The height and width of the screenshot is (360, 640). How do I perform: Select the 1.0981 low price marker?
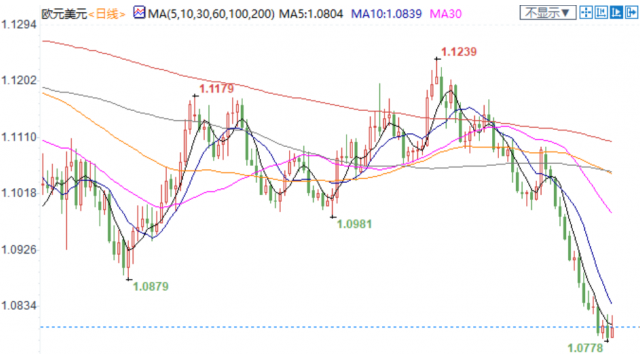click(x=354, y=224)
